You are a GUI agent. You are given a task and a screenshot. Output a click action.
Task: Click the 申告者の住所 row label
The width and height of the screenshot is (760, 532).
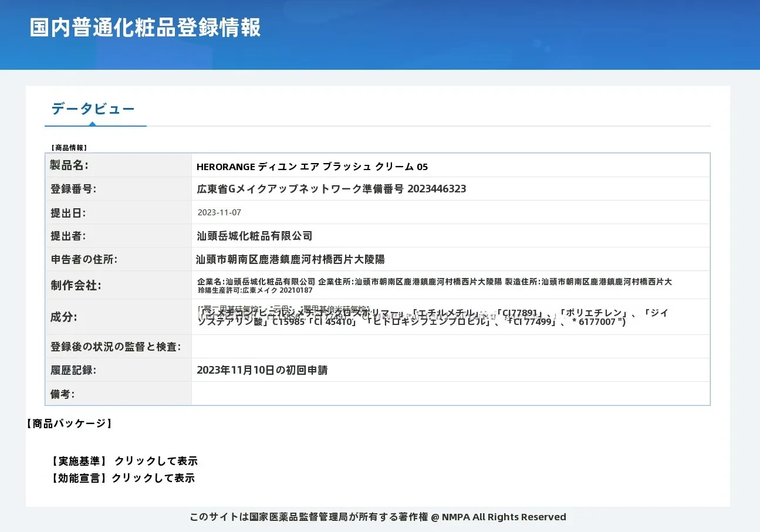84,259
